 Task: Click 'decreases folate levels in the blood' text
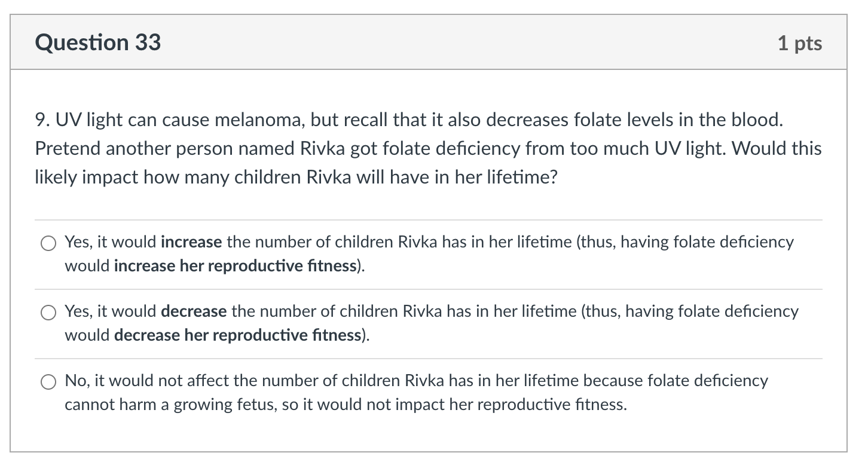click(x=634, y=120)
